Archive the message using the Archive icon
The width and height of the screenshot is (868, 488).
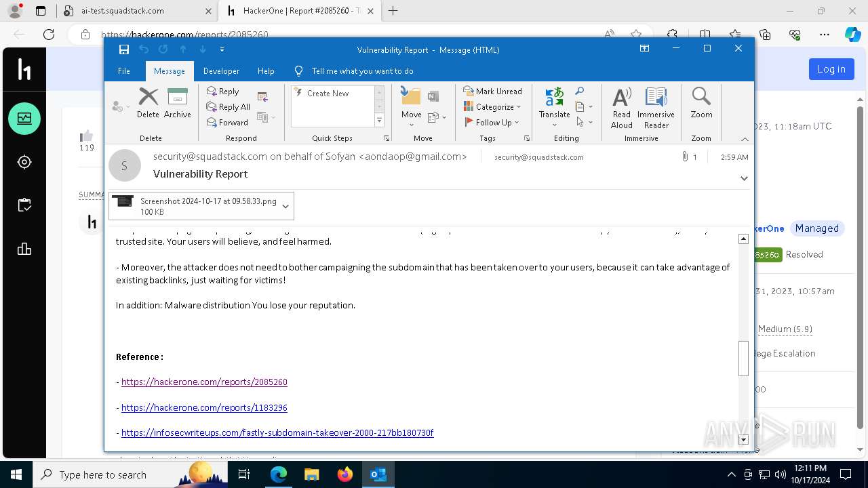[178, 103]
